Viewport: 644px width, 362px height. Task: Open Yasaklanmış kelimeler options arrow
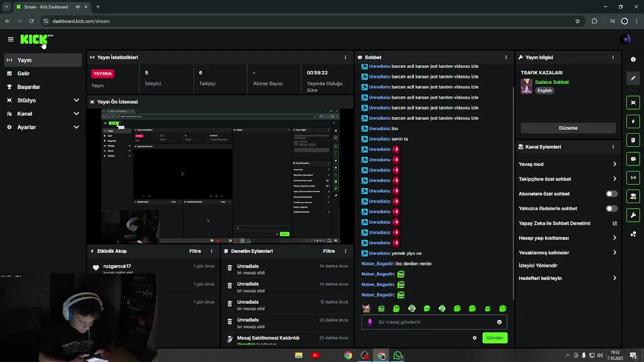coord(614,253)
